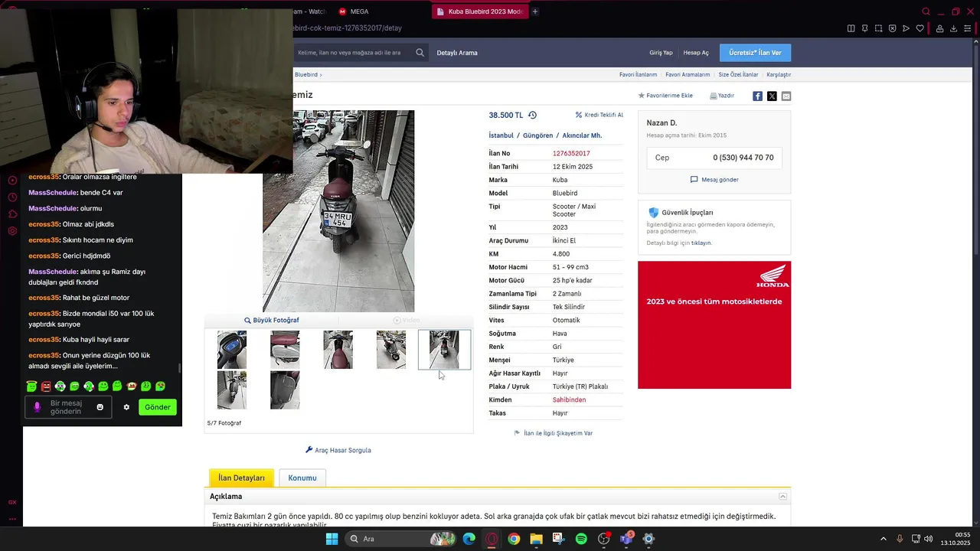Share listing via email icon
Image resolution: width=980 pixels, height=551 pixels.
click(786, 96)
